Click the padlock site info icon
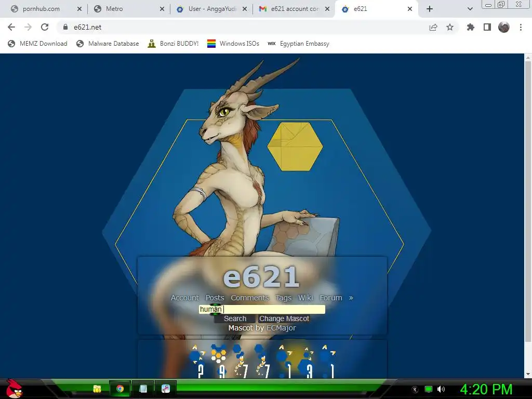The width and height of the screenshot is (532, 399). tap(65, 27)
